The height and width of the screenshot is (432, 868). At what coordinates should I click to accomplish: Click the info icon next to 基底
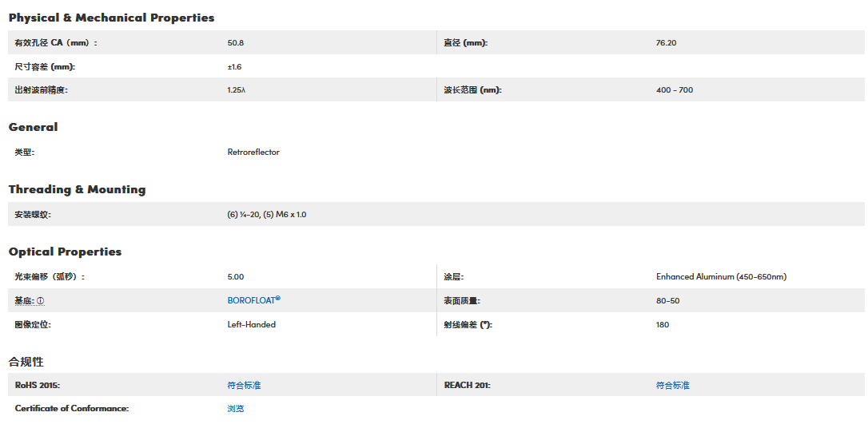(x=41, y=301)
